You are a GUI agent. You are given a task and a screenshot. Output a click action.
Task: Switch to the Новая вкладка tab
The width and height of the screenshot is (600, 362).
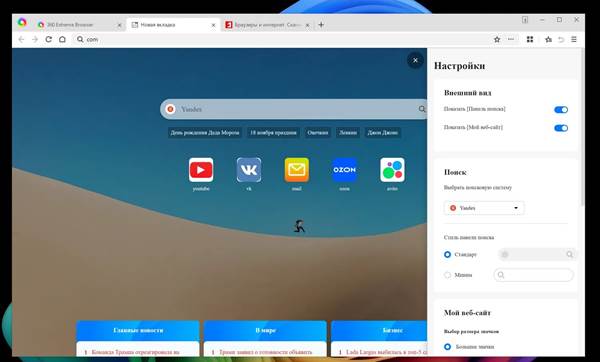173,25
